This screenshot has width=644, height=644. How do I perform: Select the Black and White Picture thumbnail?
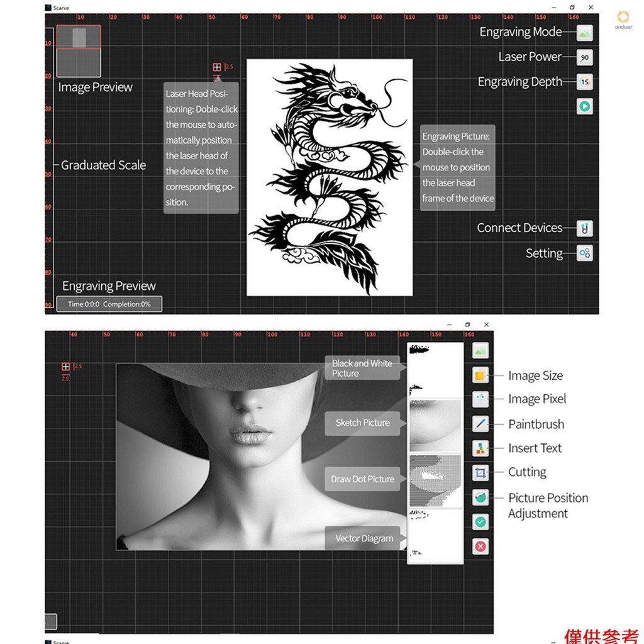[435, 369]
